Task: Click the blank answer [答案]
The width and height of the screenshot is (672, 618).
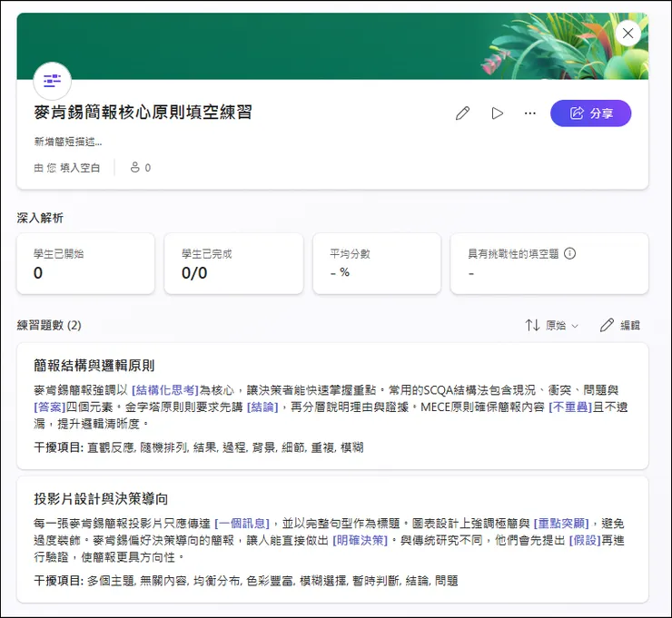Action: [50, 407]
